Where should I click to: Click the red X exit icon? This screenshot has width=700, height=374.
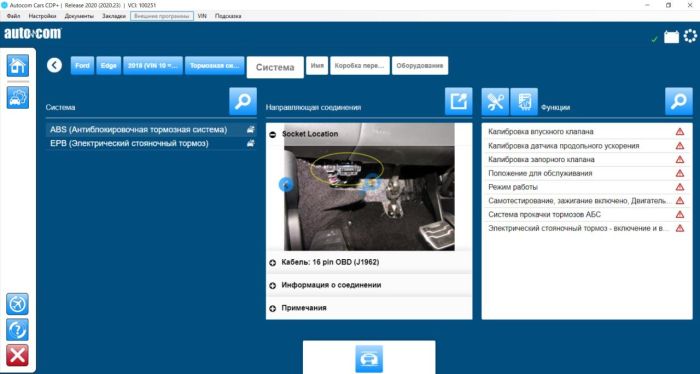(x=17, y=355)
